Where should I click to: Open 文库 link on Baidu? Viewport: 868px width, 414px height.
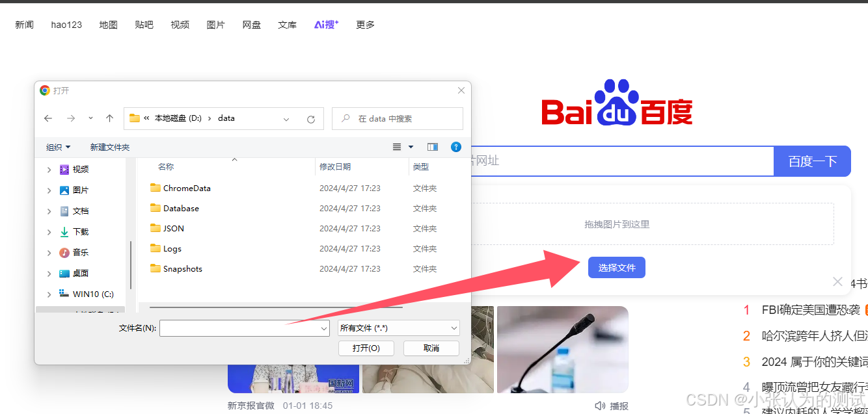point(287,25)
